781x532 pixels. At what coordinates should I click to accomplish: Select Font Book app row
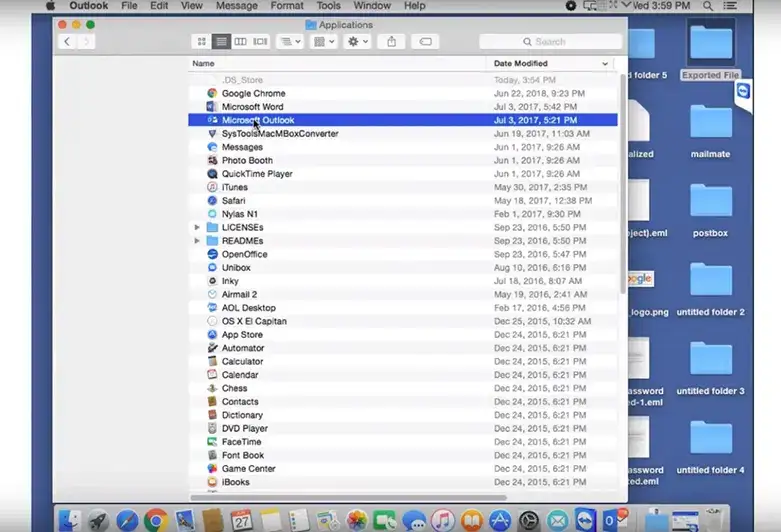402,456
